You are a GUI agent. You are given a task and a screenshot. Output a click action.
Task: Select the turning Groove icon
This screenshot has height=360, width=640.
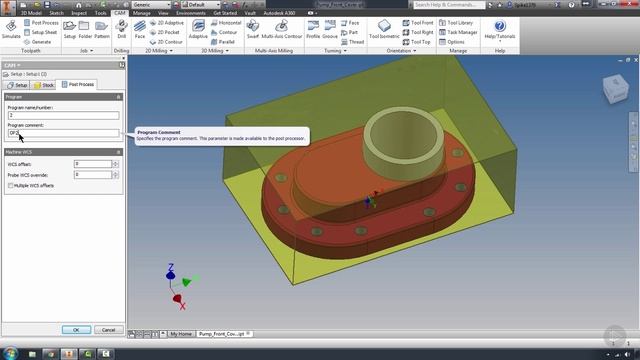pos(330,29)
